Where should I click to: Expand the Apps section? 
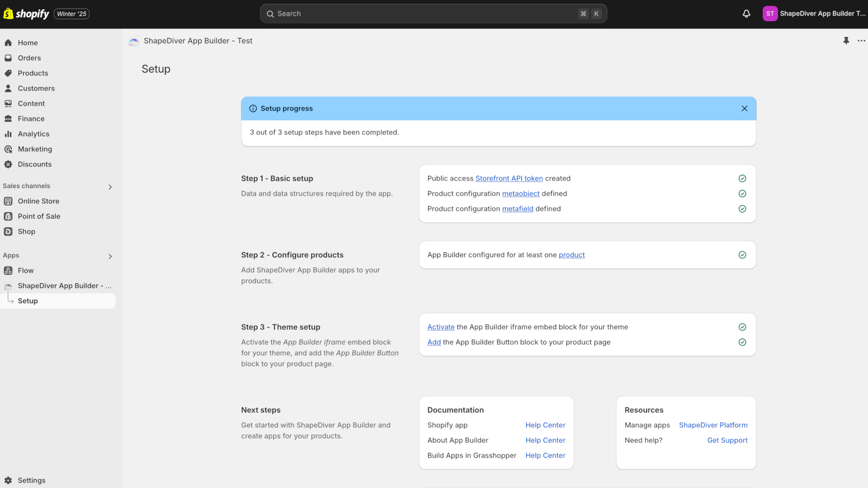[x=110, y=256]
